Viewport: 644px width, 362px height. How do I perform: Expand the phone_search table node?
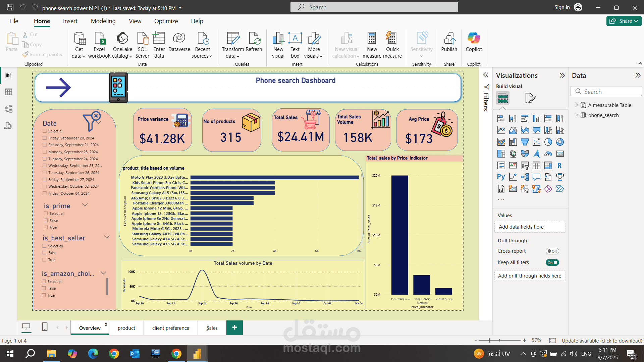click(576, 115)
